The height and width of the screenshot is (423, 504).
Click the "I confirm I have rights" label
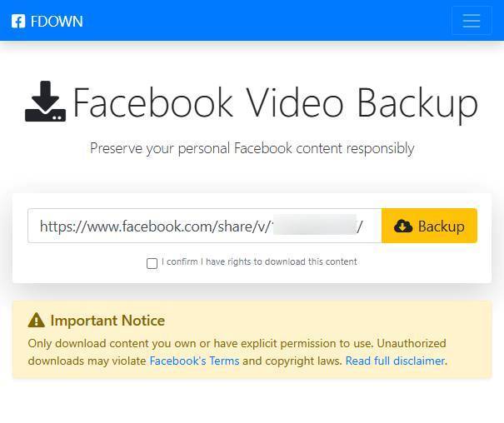click(x=259, y=261)
